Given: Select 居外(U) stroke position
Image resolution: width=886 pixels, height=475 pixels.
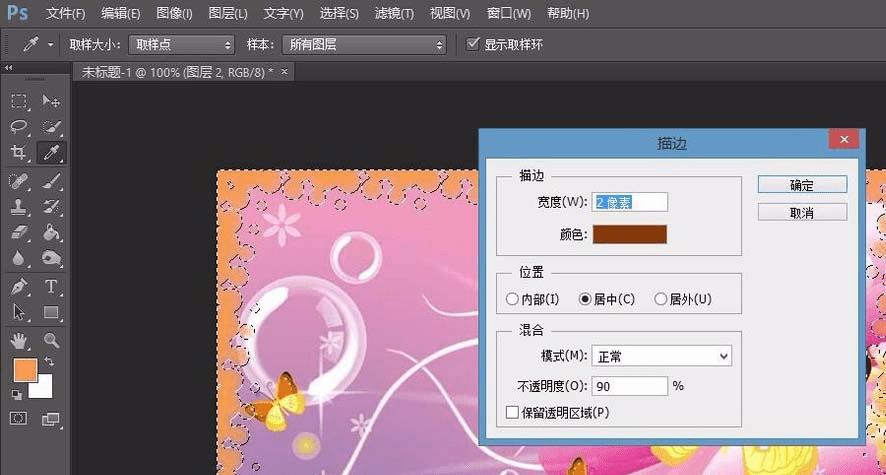Looking at the screenshot, I should coord(661,299).
